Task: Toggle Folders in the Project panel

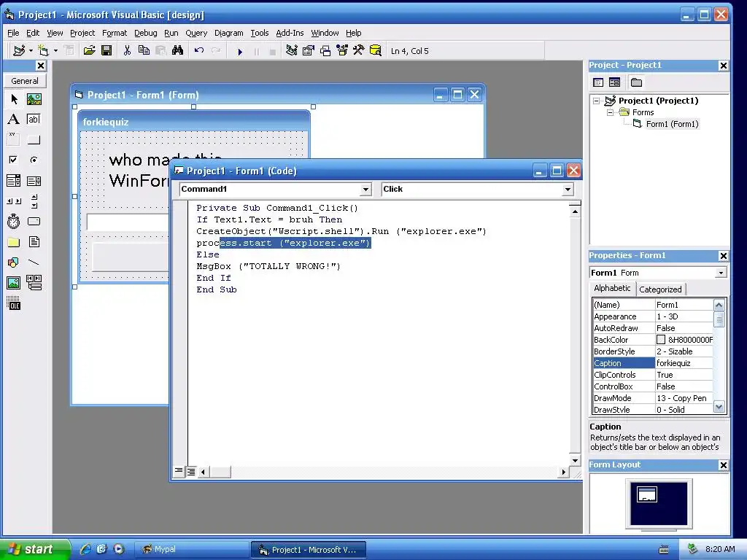Action: (x=636, y=82)
